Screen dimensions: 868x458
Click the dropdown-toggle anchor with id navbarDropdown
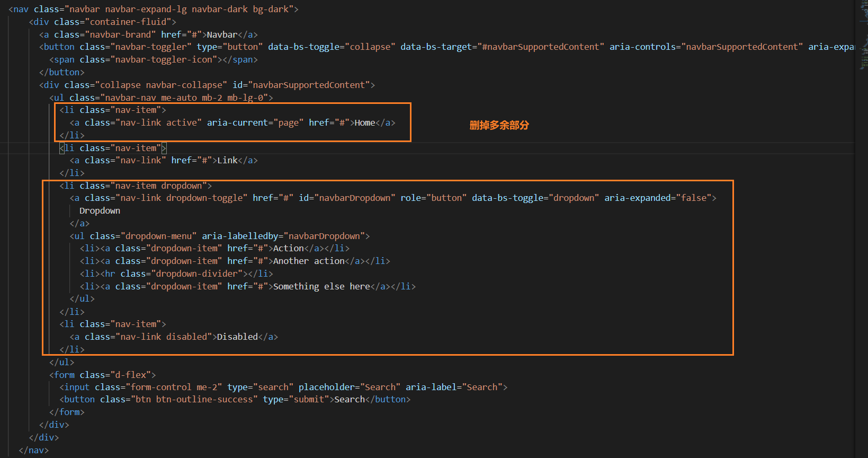393,198
